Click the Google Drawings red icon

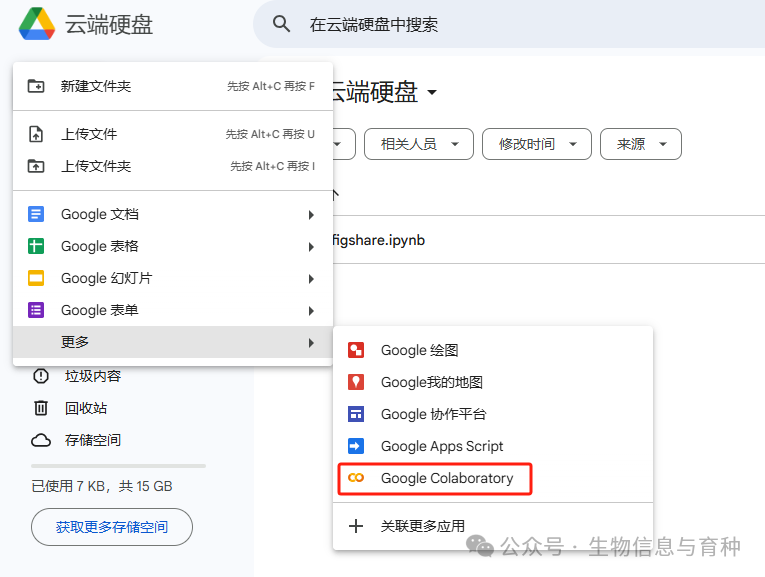[356, 350]
